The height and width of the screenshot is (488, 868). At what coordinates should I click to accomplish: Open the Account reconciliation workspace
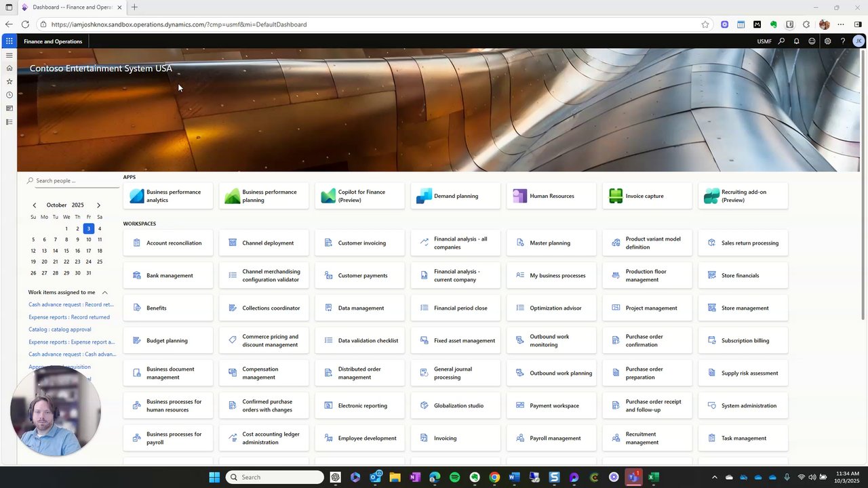(168, 243)
